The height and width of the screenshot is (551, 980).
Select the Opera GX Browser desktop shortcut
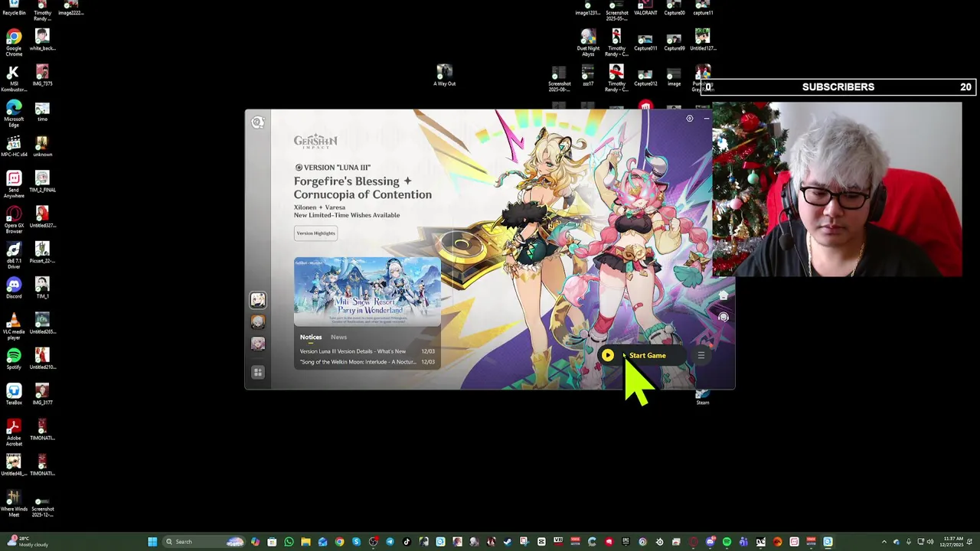[14, 220]
